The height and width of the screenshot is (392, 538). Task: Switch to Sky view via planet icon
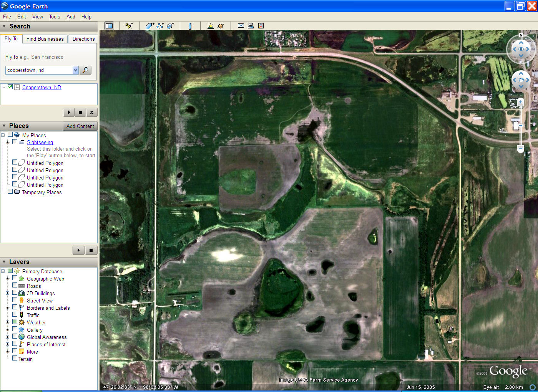(221, 26)
